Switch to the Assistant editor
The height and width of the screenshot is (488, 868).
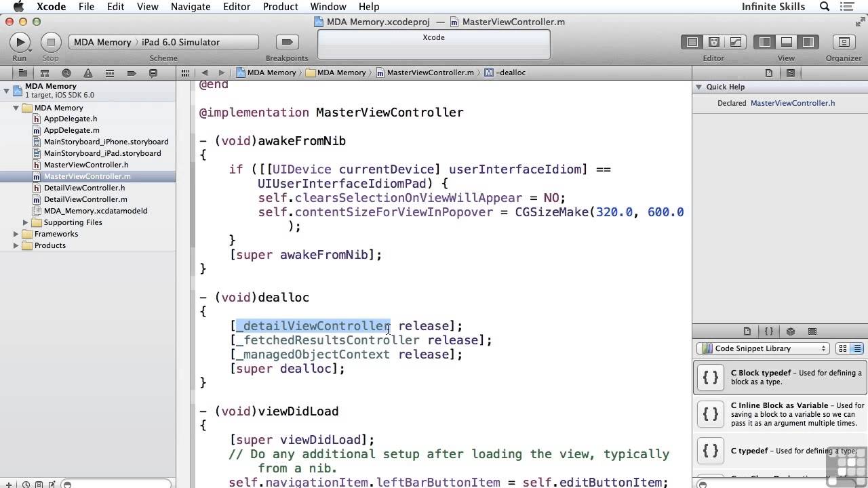(714, 42)
